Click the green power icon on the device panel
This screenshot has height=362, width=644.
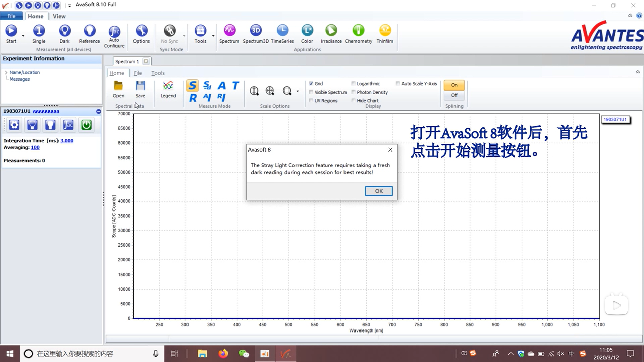[86, 125]
